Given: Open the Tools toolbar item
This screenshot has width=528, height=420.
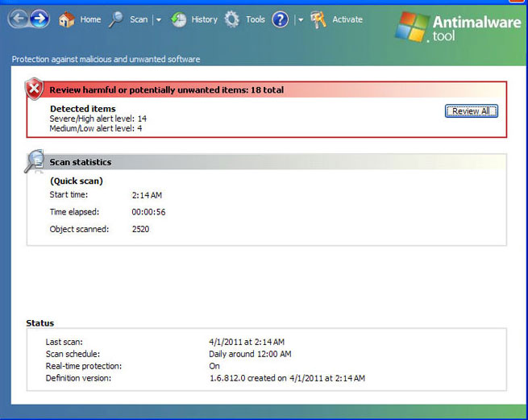Looking at the screenshot, I should [256, 19].
